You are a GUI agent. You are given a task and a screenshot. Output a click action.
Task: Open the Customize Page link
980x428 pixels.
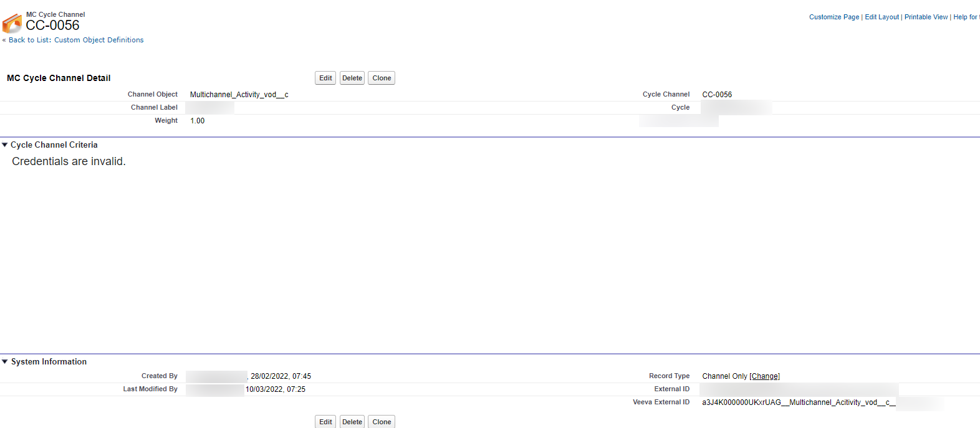(833, 17)
